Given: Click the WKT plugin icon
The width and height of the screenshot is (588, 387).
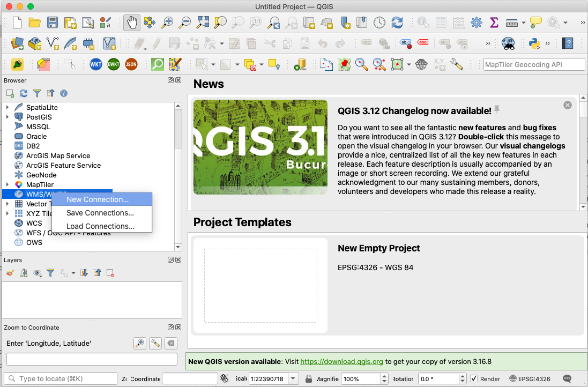Looking at the screenshot, I should (96, 64).
